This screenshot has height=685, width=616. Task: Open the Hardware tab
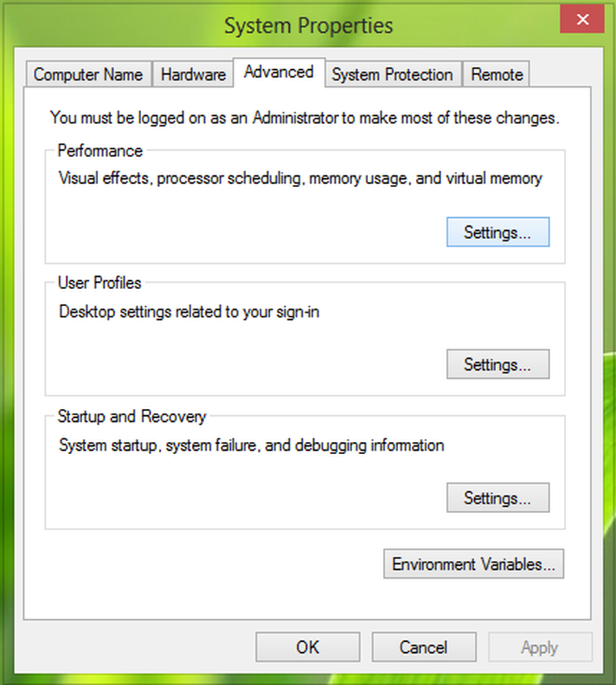[193, 75]
